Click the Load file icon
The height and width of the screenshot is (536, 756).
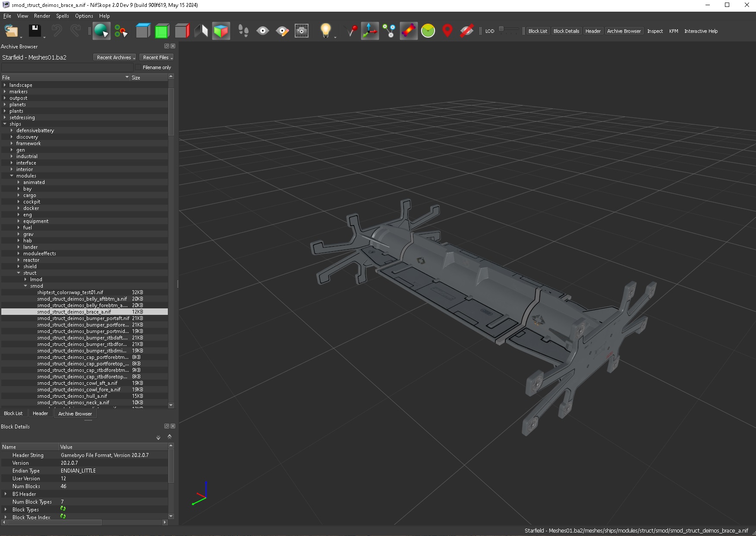coord(11,31)
